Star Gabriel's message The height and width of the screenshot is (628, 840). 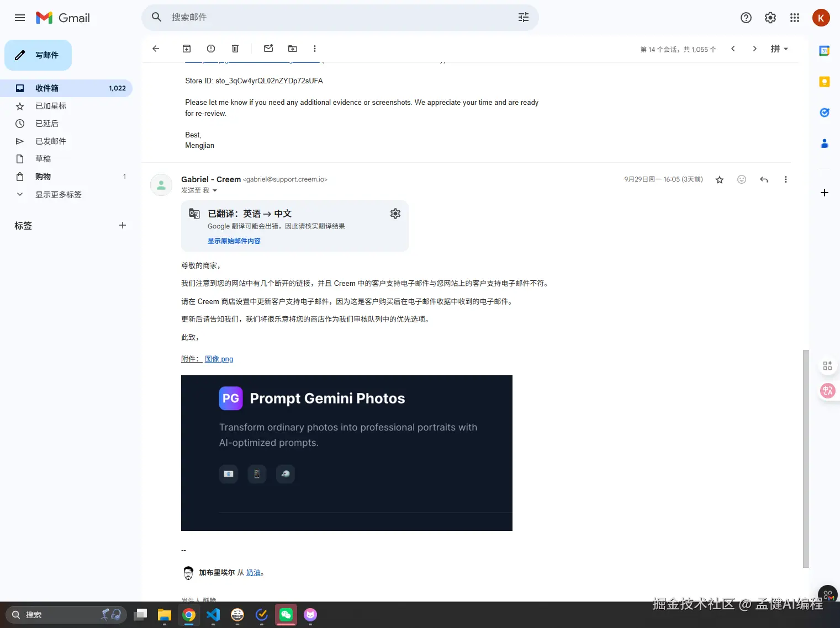(x=720, y=179)
